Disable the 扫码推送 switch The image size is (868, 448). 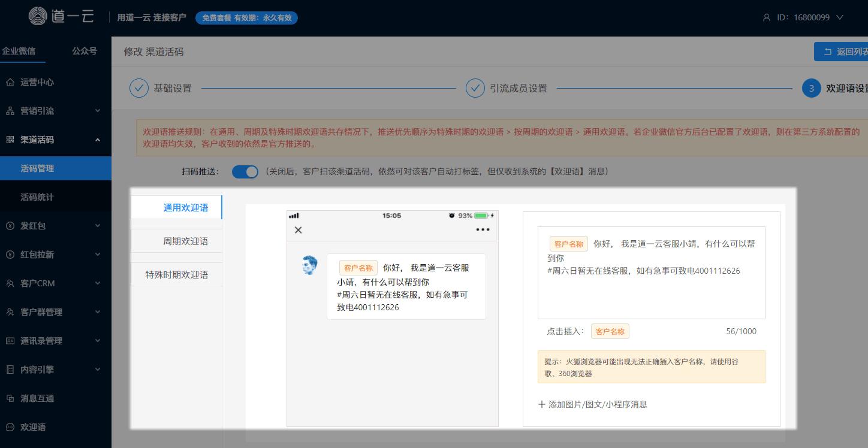pyautogui.click(x=245, y=172)
